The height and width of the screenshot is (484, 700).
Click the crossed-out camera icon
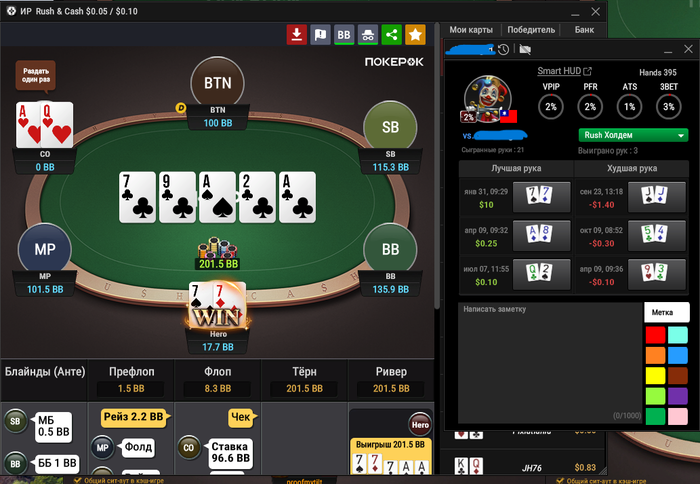tap(525, 50)
